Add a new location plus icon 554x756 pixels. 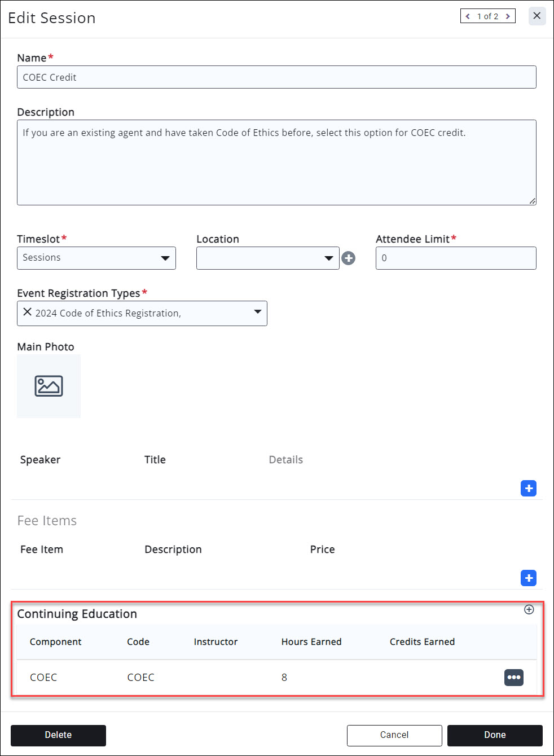(349, 258)
